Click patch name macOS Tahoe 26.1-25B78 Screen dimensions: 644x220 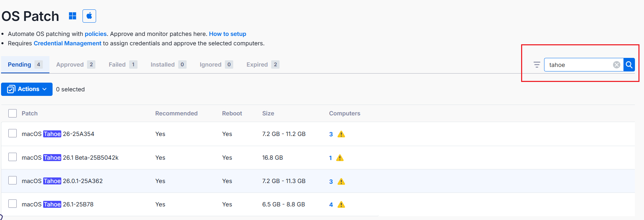point(57,204)
